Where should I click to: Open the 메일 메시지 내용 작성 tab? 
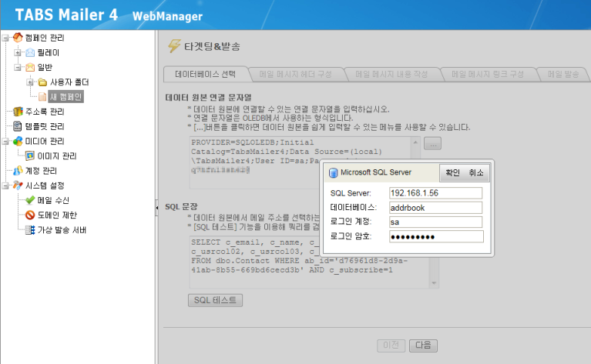coord(391,75)
